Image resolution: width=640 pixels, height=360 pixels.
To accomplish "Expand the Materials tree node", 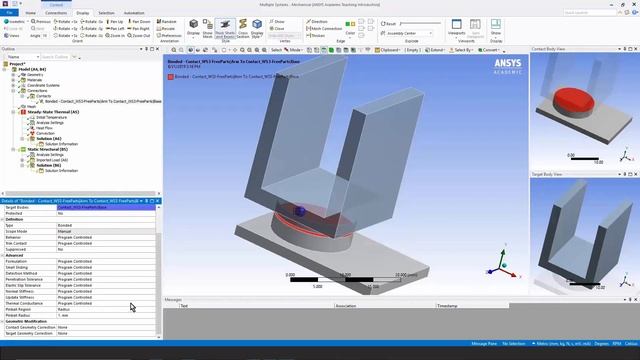I will (13, 80).
